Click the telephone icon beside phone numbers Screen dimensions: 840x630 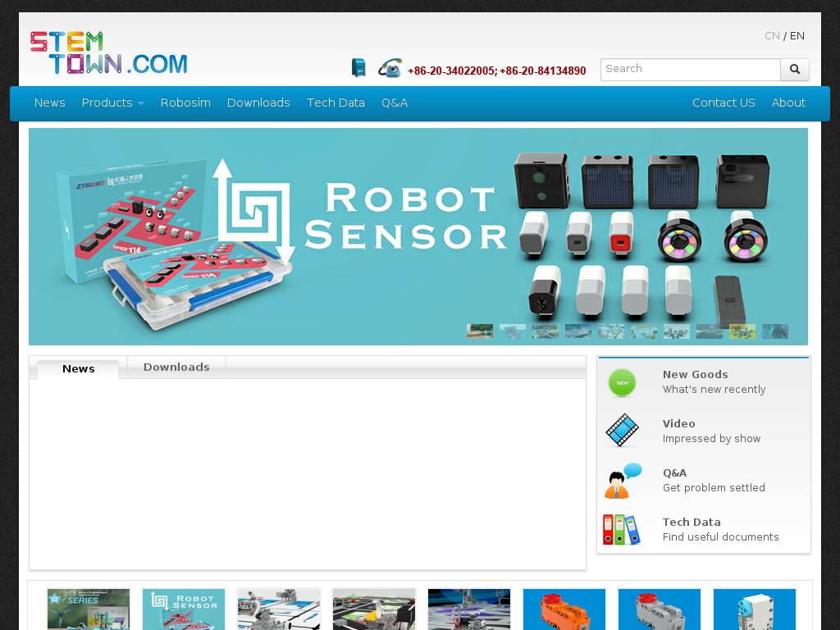point(390,68)
